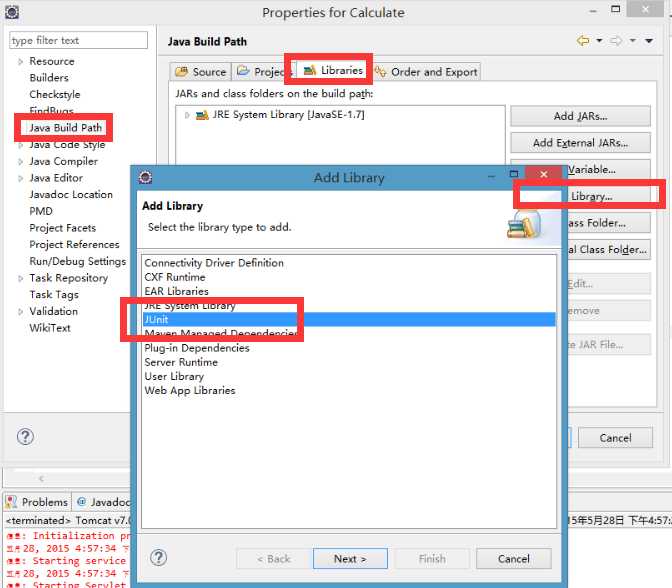This screenshot has width=672, height=588.
Task: Expand the Java Editor tree item
Action: point(20,178)
